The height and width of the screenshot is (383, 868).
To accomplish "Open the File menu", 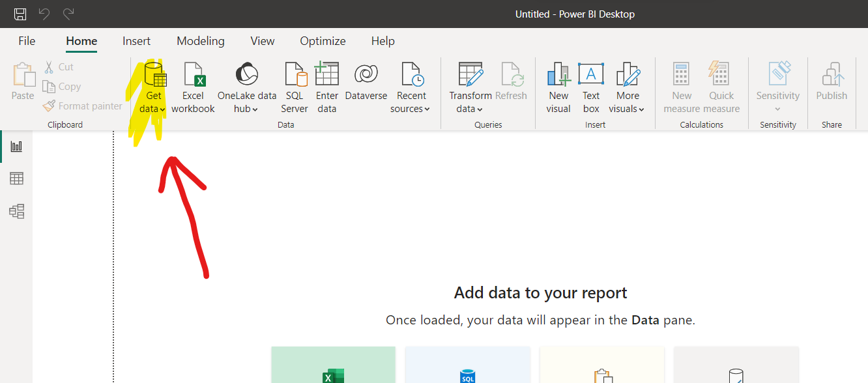I will (x=27, y=41).
